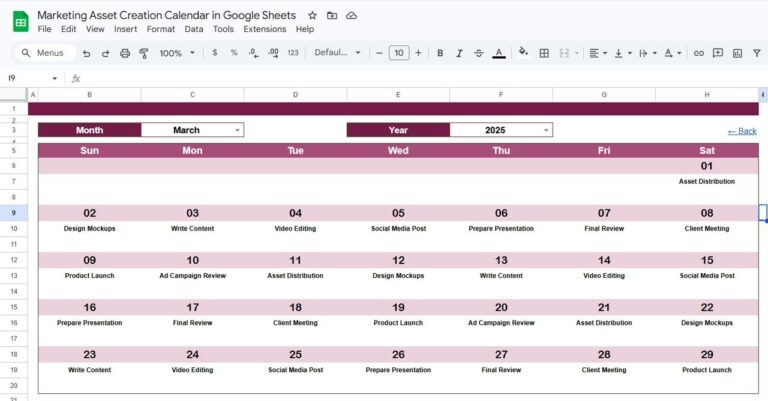Check cloud save status icon
This screenshot has height=401, width=768.
tap(351, 15)
